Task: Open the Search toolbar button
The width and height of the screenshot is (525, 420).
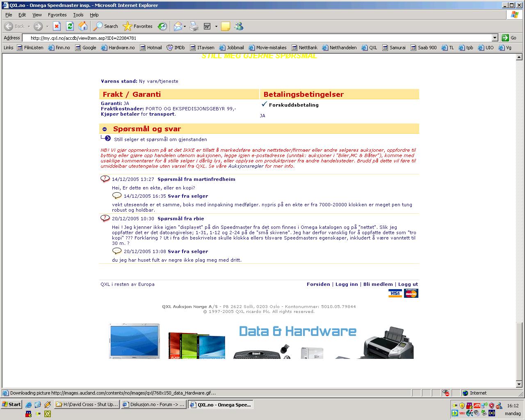Action: coord(106,26)
